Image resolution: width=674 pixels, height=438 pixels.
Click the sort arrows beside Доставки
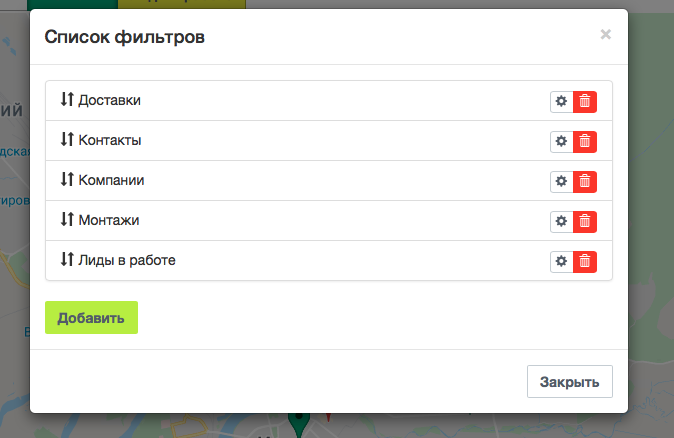(x=67, y=100)
